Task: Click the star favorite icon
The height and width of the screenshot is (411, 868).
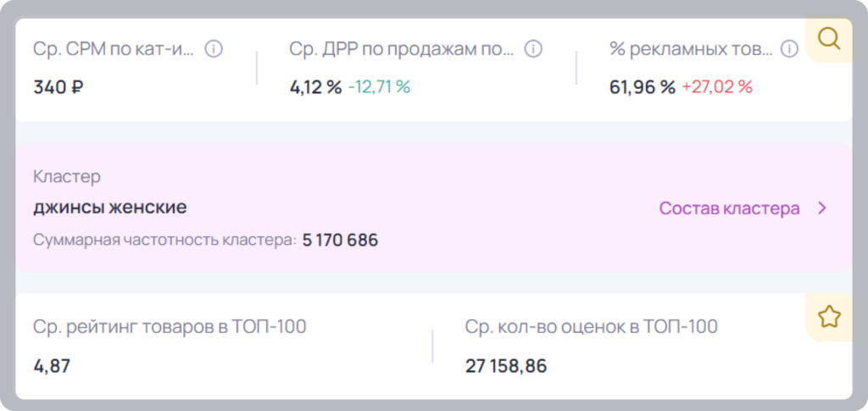Action: tap(829, 317)
